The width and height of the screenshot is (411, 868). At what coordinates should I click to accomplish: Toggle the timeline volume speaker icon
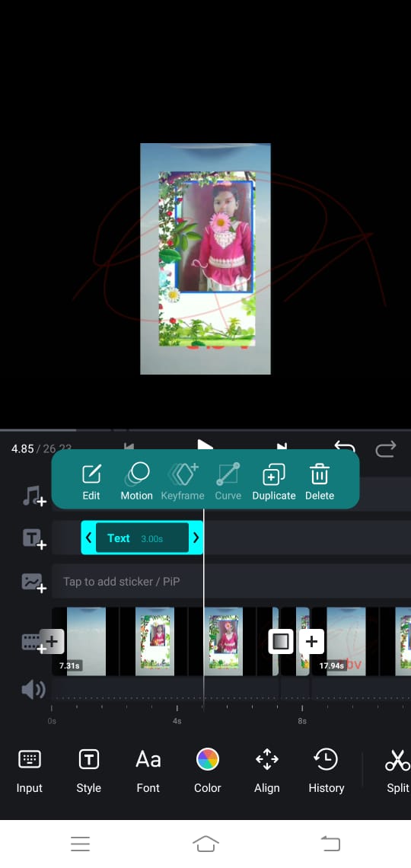pyautogui.click(x=33, y=690)
